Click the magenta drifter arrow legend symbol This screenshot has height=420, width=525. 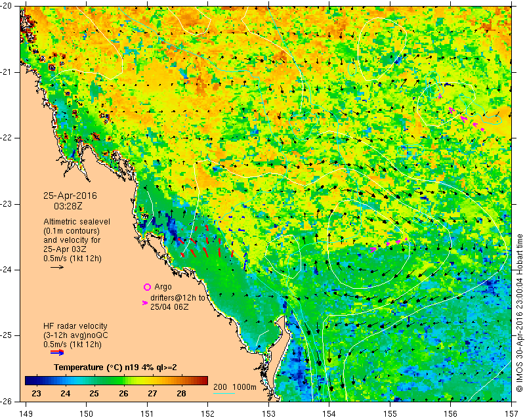pos(145,303)
